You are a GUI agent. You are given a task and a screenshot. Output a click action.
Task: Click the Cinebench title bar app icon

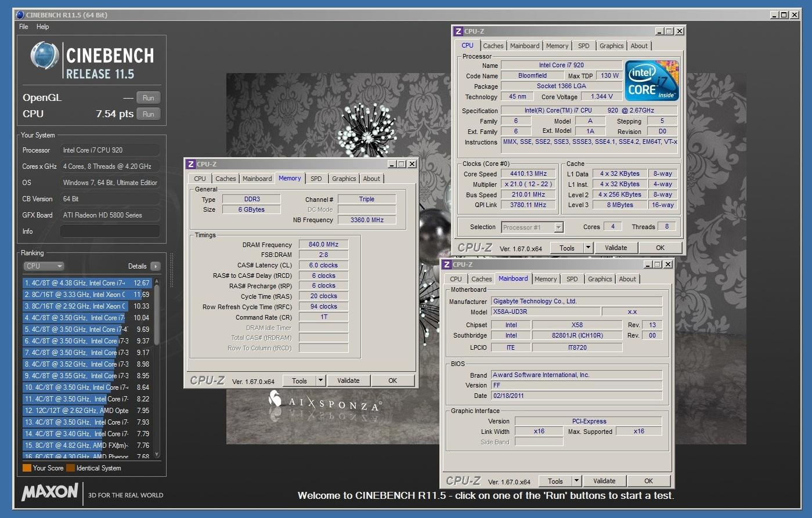(20, 15)
